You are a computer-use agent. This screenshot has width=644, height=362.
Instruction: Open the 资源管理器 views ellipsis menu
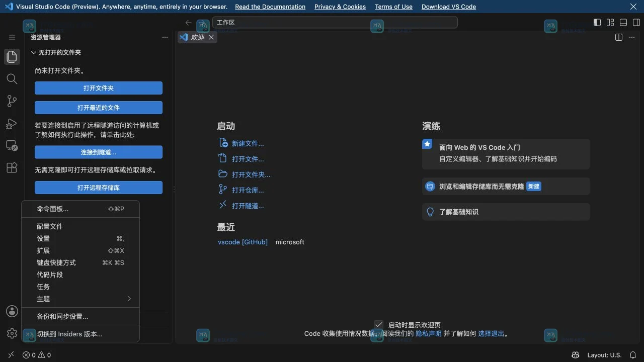[x=165, y=37]
